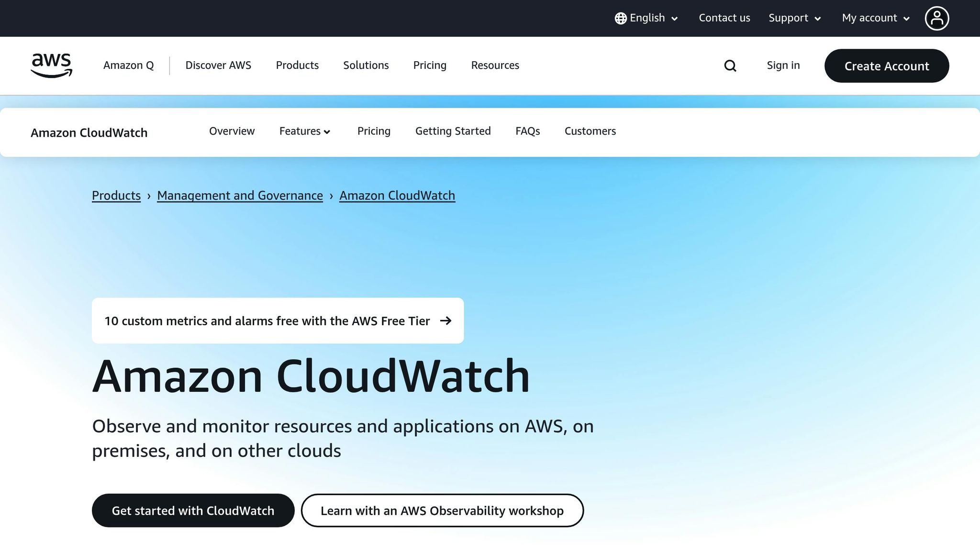
Task: Go to Getting Started tab
Action: coord(453,131)
